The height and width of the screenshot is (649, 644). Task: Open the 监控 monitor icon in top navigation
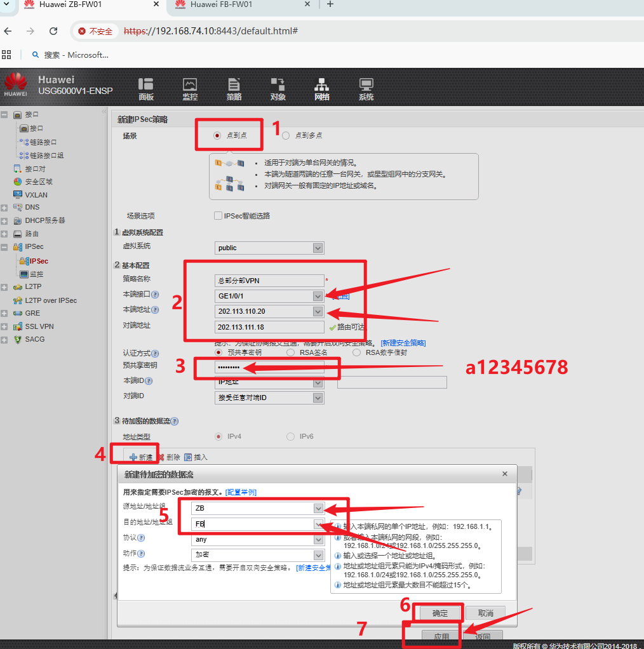point(190,89)
